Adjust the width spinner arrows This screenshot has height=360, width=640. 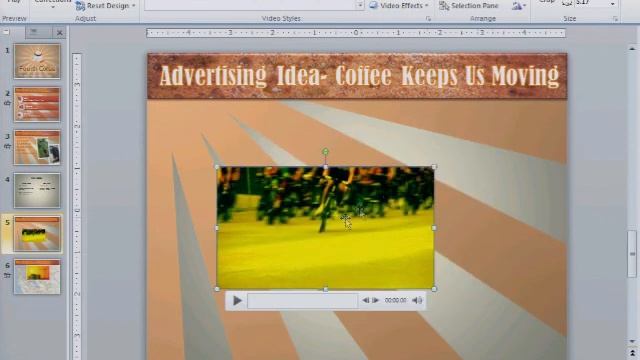613,3
